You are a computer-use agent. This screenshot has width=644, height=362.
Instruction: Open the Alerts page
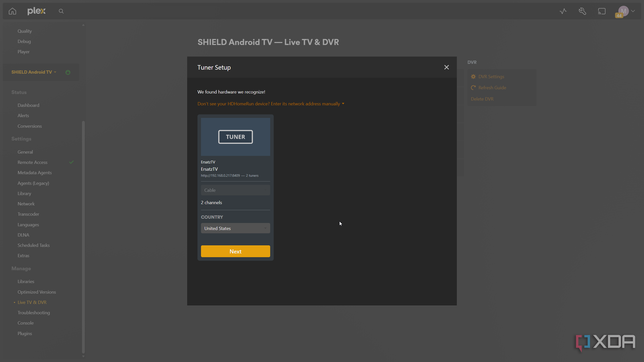pos(23,115)
